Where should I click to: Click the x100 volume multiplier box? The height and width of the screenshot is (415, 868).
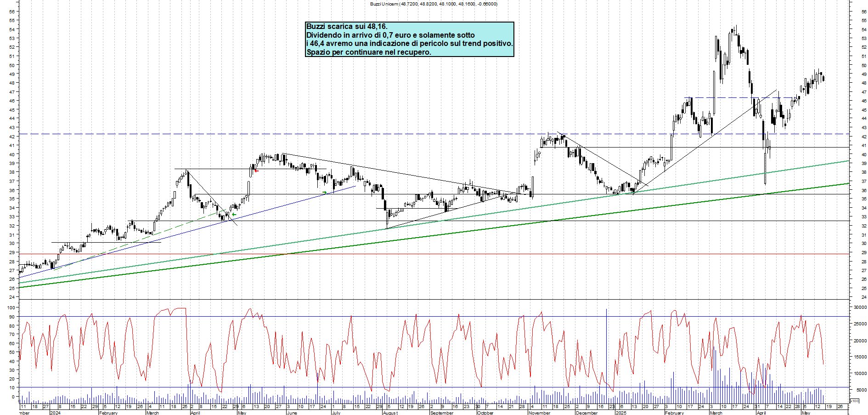point(854,401)
